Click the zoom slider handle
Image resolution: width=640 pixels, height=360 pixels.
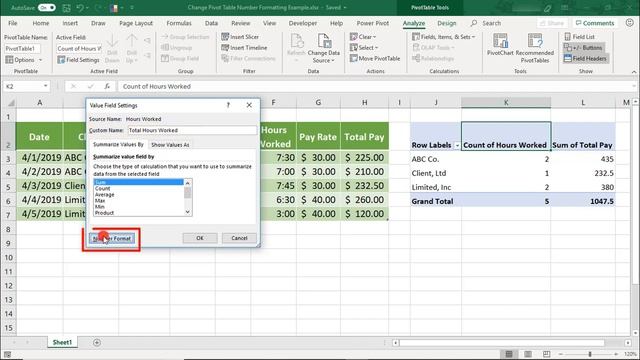pos(590,354)
